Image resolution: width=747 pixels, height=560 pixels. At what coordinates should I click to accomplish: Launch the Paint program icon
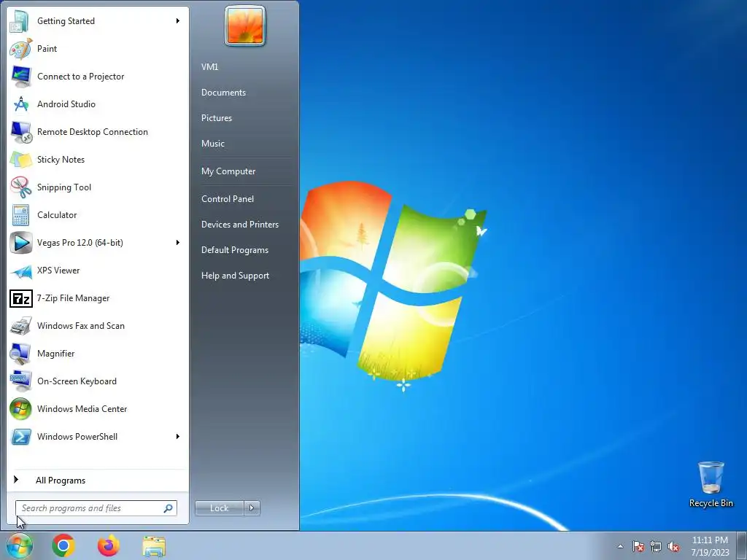point(21,49)
